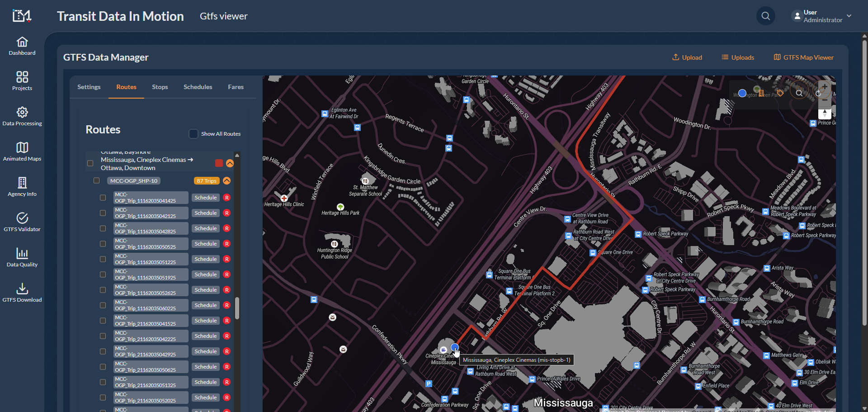Check the MCC-OGP_SHP-10 shape checkbox
Screen dimensions: 868x412
pos(96,181)
